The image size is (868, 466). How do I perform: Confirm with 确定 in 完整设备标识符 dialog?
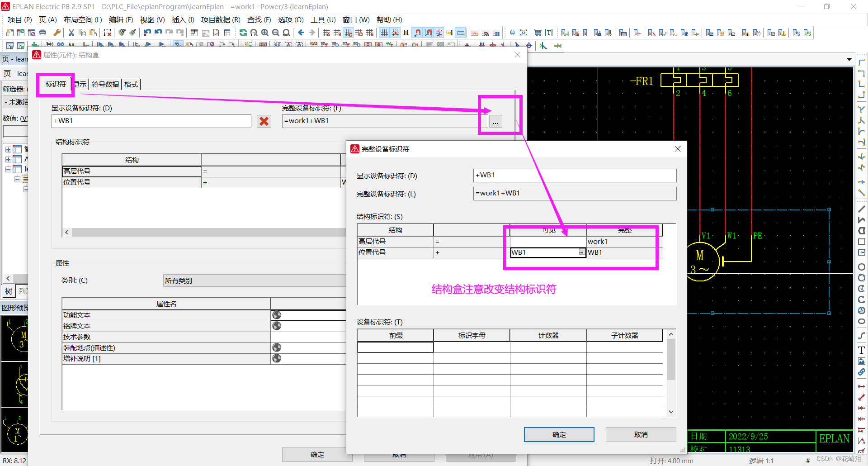coord(559,434)
